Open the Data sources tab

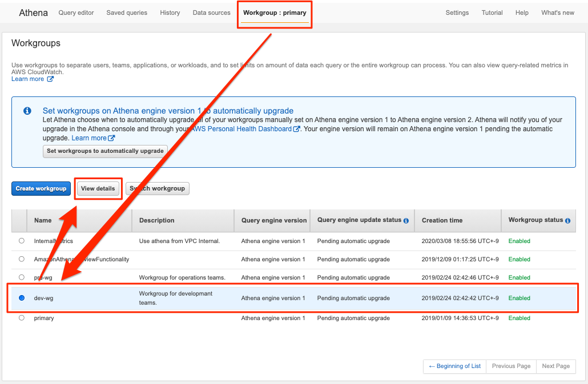pos(211,13)
